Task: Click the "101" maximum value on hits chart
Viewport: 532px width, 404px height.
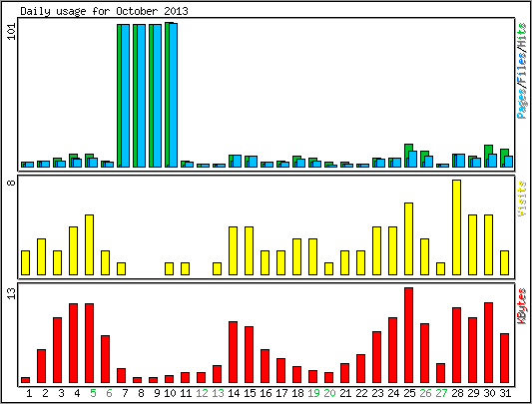Action: pyautogui.click(x=12, y=31)
